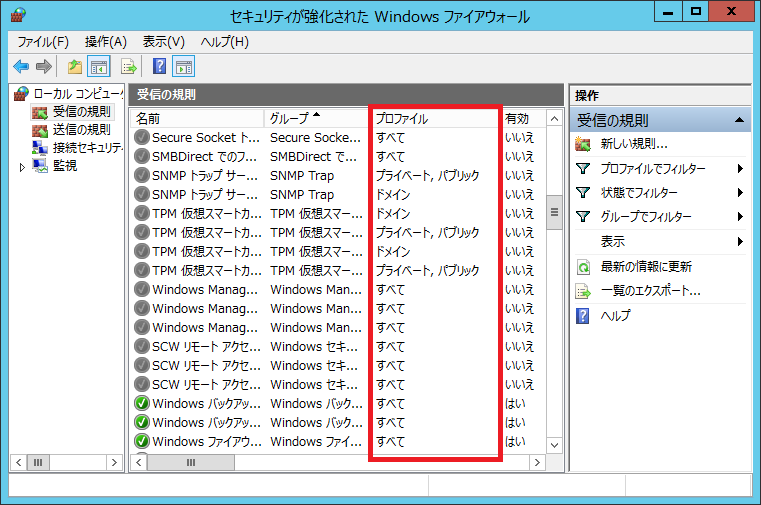Click ヘルプ in the actions pane
This screenshot has width=761, height=505.
point(615,316)
